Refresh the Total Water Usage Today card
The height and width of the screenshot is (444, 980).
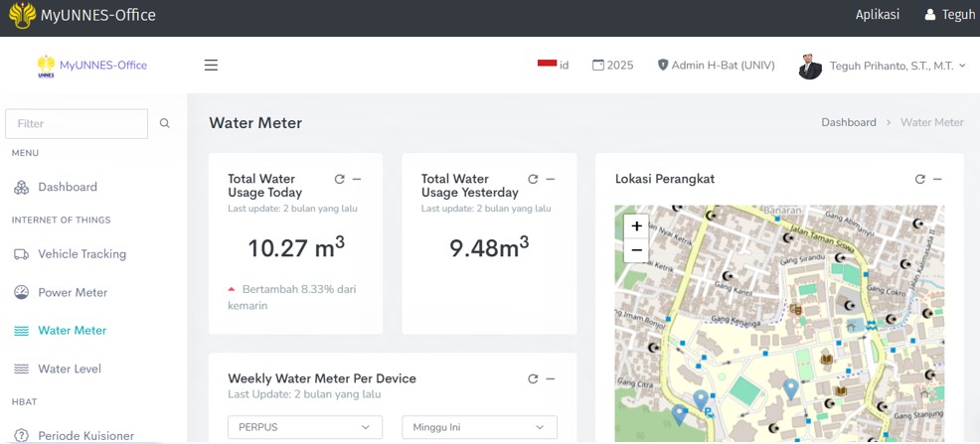[x=340, y=179]
